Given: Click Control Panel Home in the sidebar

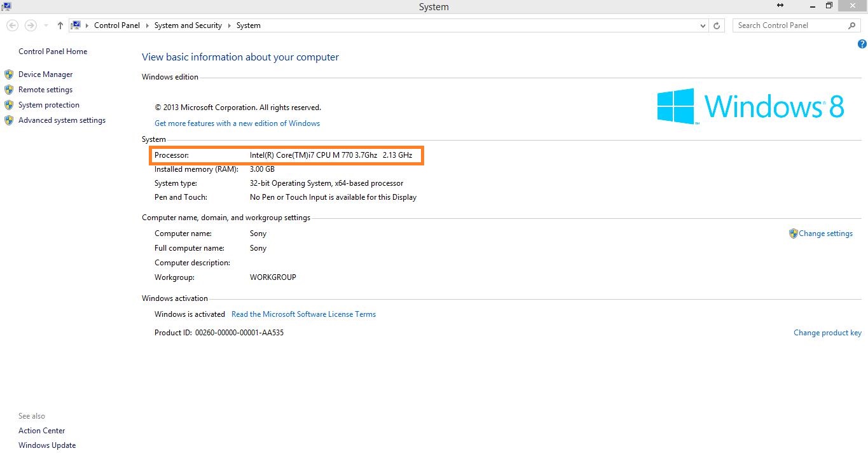Looking at the screenshot, I should (53, 51).
